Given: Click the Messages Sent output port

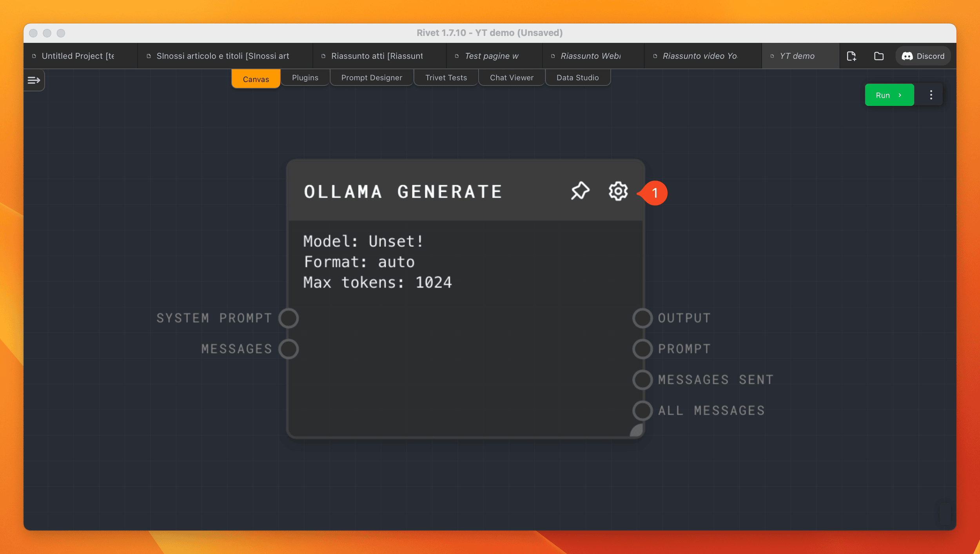Looking at the screenshot, I should [642, 380].
